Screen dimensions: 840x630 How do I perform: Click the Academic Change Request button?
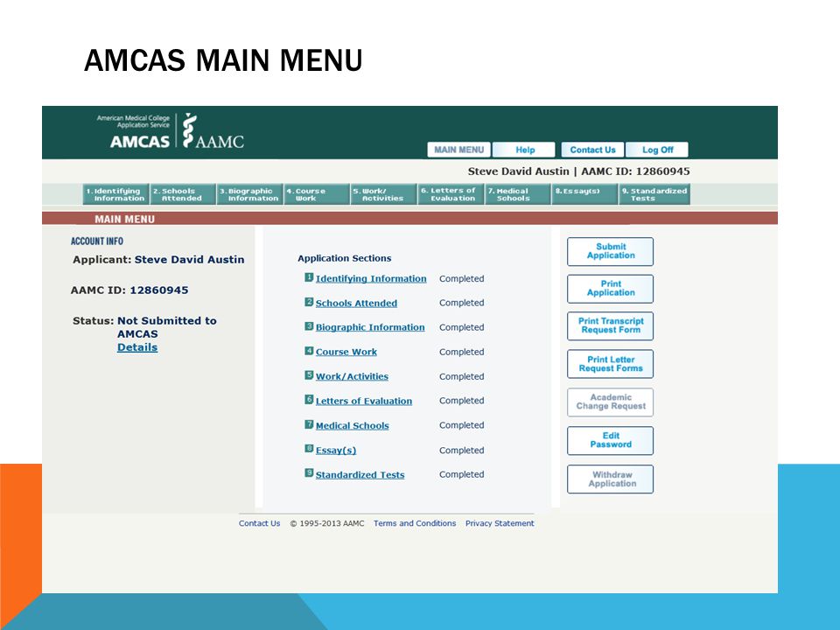coord(610,402)
